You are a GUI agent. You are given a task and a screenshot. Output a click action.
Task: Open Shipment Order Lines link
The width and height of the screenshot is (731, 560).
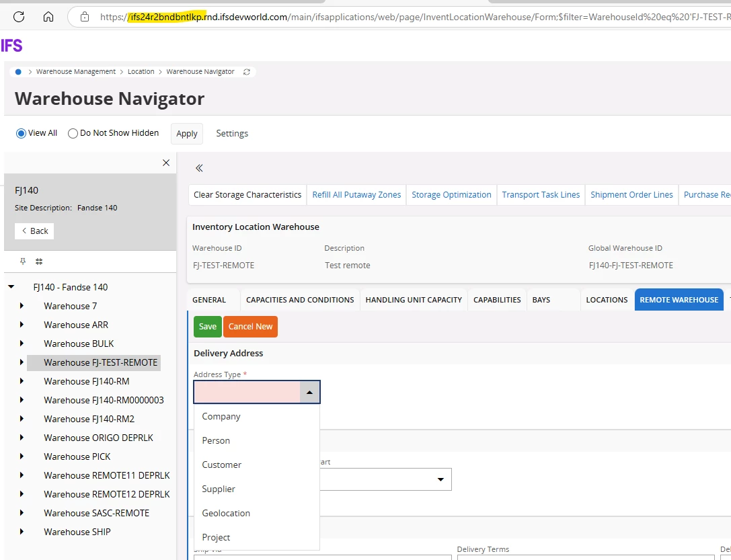click(631, 195)
